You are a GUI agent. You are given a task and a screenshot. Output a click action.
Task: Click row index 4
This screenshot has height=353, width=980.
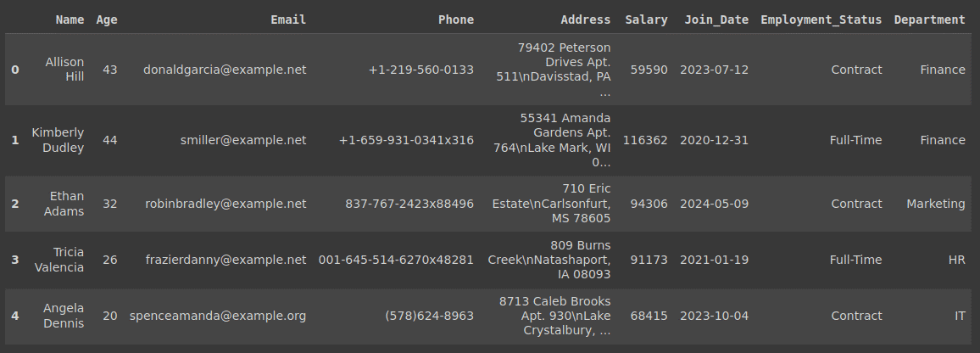[15, 316]
